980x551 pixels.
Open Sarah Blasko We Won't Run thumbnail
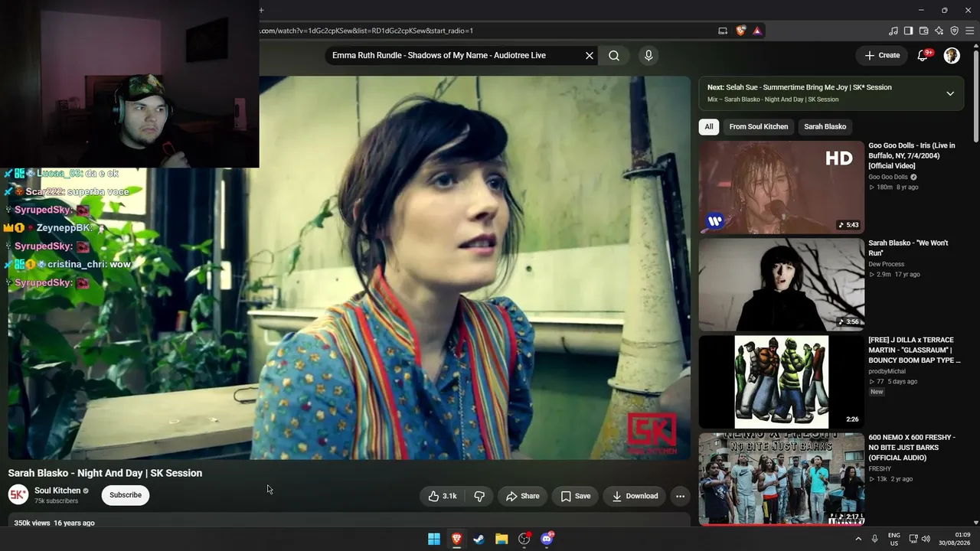click(x=782, y=285)
